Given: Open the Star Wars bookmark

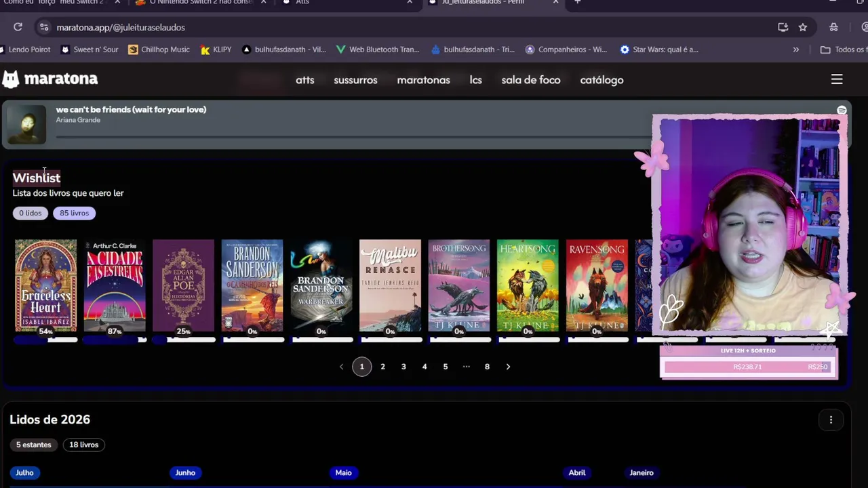Looking at the screenshot, I should pyautogui.click(x=659, y=49).
